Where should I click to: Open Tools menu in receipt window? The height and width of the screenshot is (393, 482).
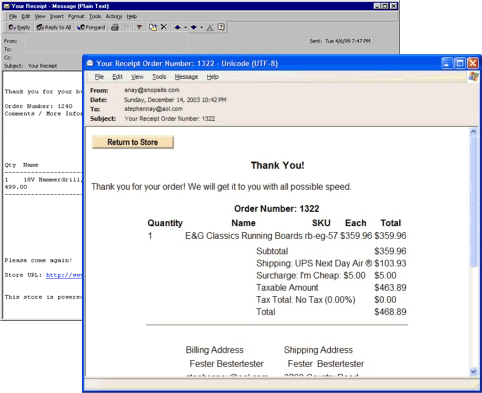[x=159, y=77]
